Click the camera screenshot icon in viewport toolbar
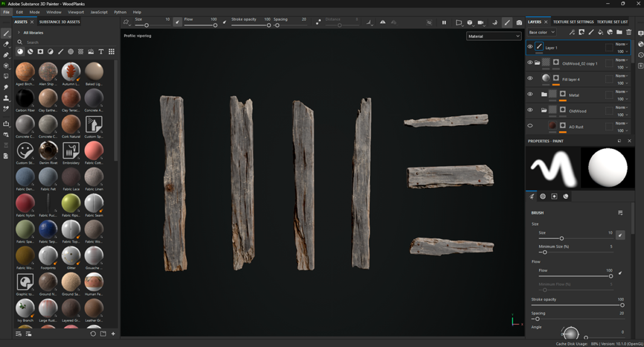 pos(519,22)
